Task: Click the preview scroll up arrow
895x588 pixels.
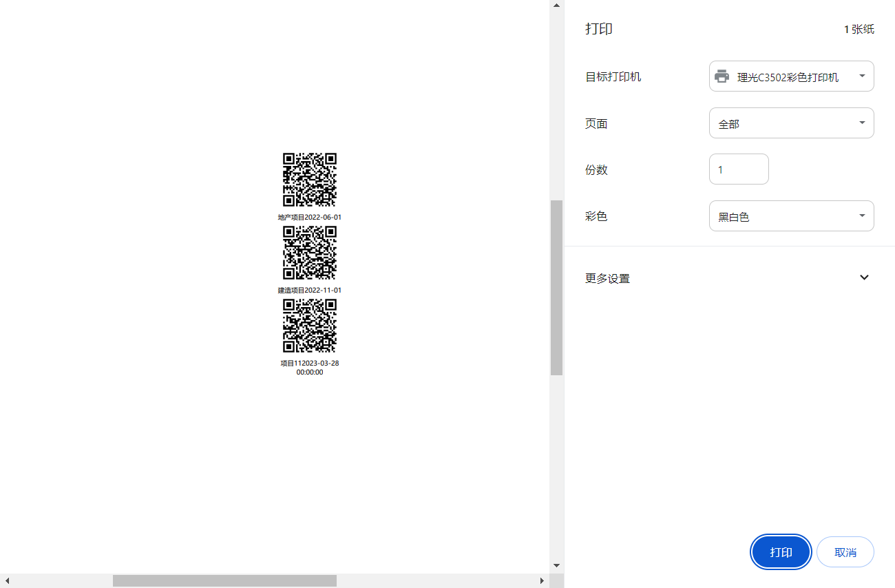Action: click(x=557, y=6)
